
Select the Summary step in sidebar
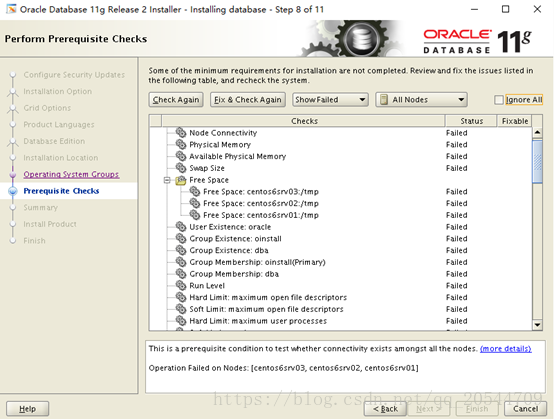[x=40, y=207]
